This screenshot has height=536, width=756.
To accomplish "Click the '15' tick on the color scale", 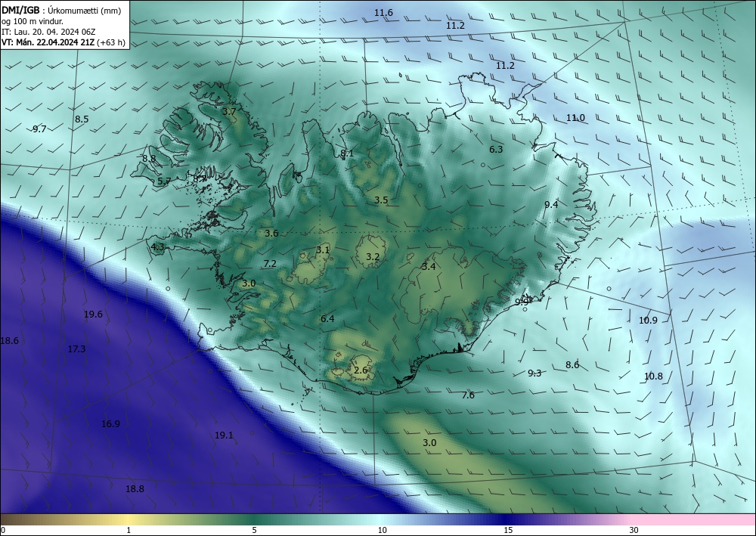I will (508, 530).
